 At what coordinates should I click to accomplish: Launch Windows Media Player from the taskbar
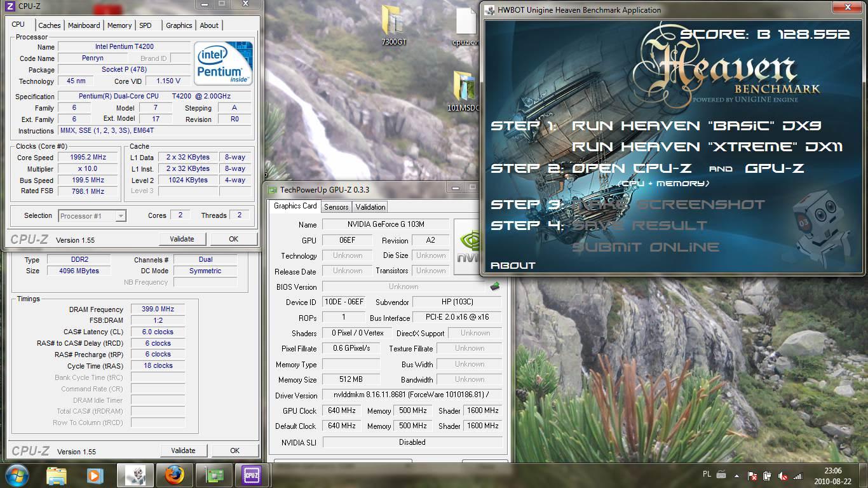(95, 475)
